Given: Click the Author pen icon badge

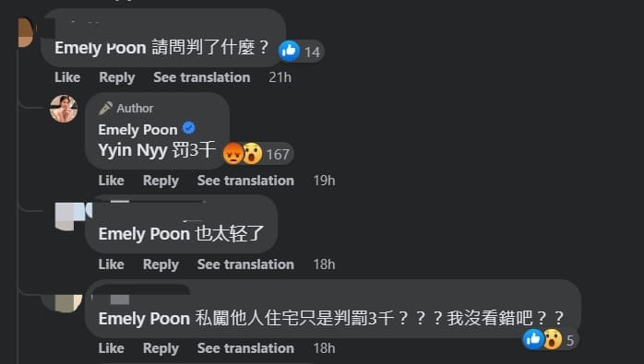Looking at the screenshot, I should [105, 109].
